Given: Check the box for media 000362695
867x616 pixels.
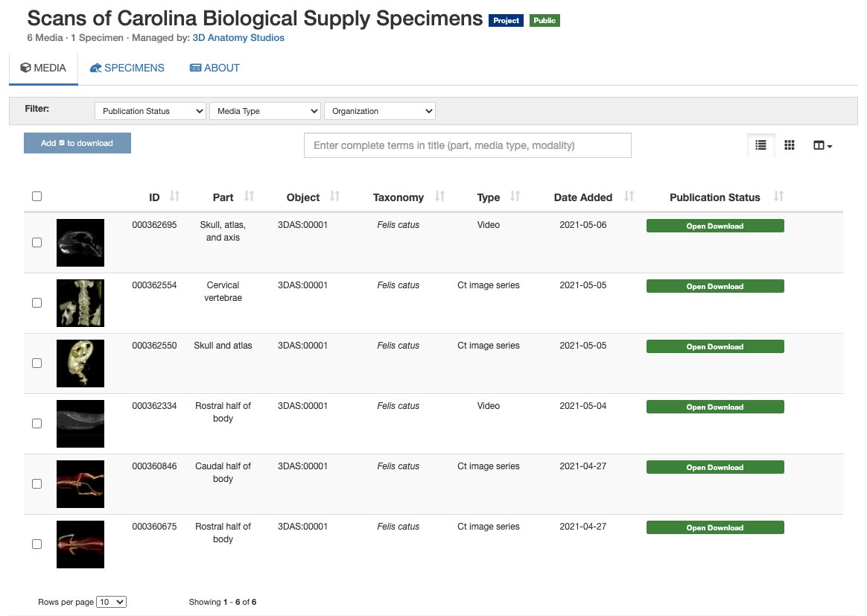Looking at the screenshot, I should pos(37,242).
